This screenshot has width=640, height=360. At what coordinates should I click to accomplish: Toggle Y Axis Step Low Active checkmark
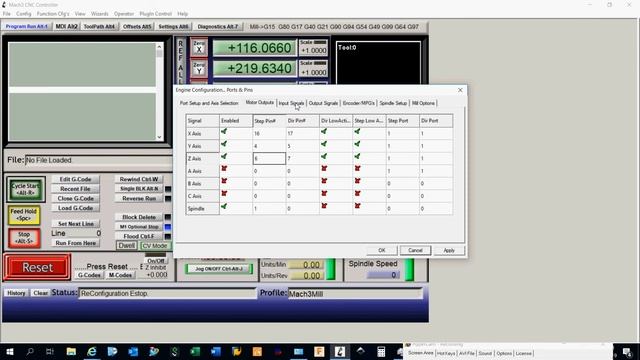point(357,144)
